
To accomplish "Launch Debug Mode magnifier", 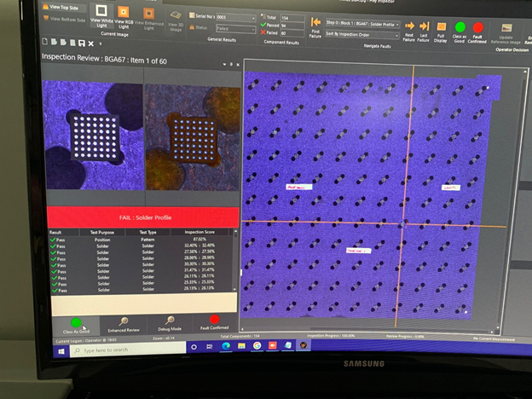I will click(171, 323).
